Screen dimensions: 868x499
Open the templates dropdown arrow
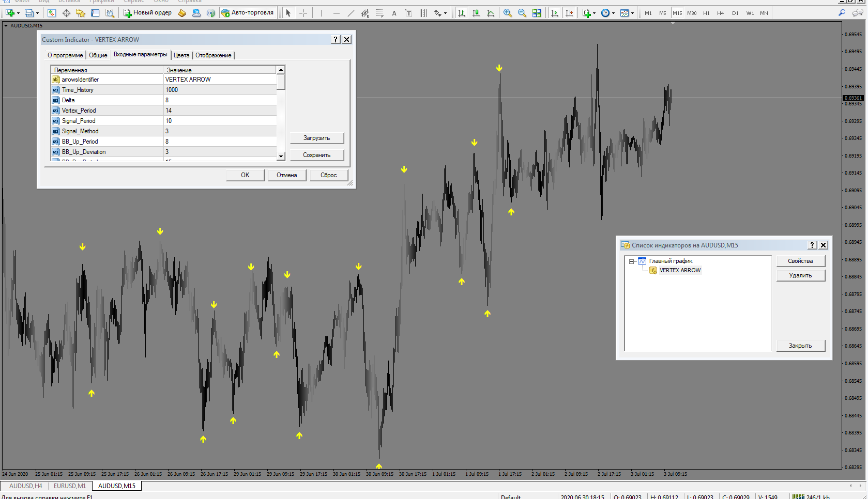coord(632,13)
